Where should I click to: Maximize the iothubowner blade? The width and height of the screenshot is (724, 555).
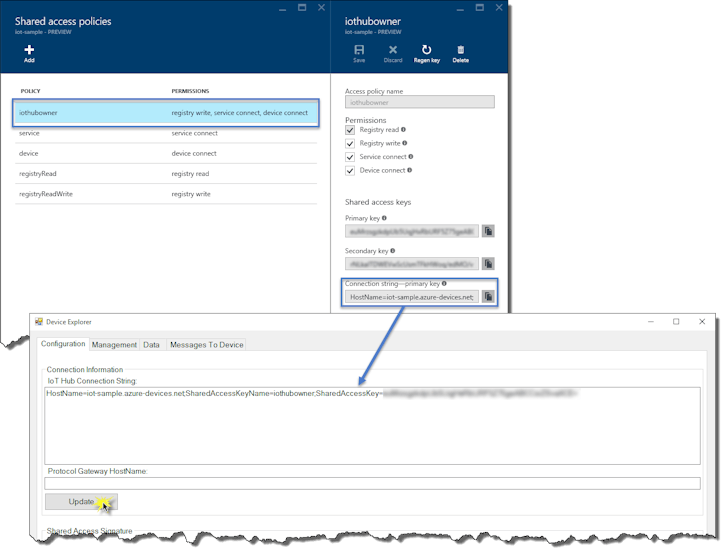pos(480,7)
